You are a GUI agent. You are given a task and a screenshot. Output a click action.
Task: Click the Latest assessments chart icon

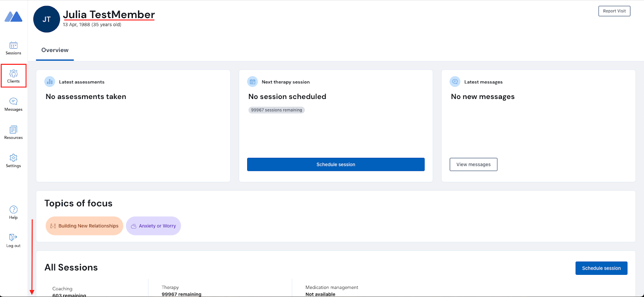coord(50,82)
